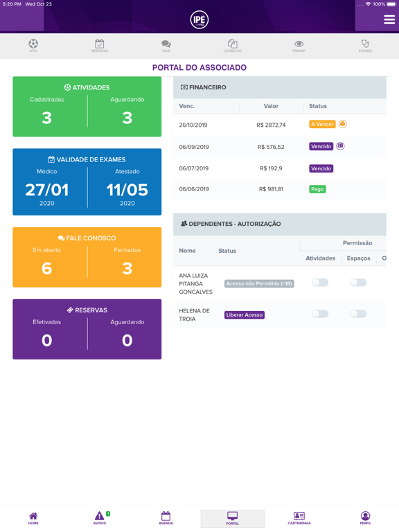The image size is (399, 532).
Task: Open the RESERVAS calendar shortcut
Action: pyautogui.click(x=100, y=46)
